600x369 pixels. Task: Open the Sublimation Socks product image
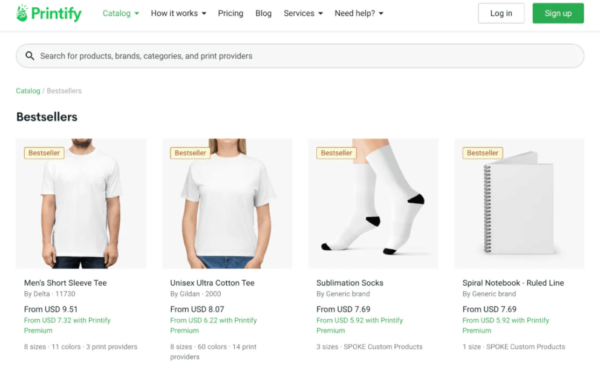pyautogui.click(x=373, y=203)
